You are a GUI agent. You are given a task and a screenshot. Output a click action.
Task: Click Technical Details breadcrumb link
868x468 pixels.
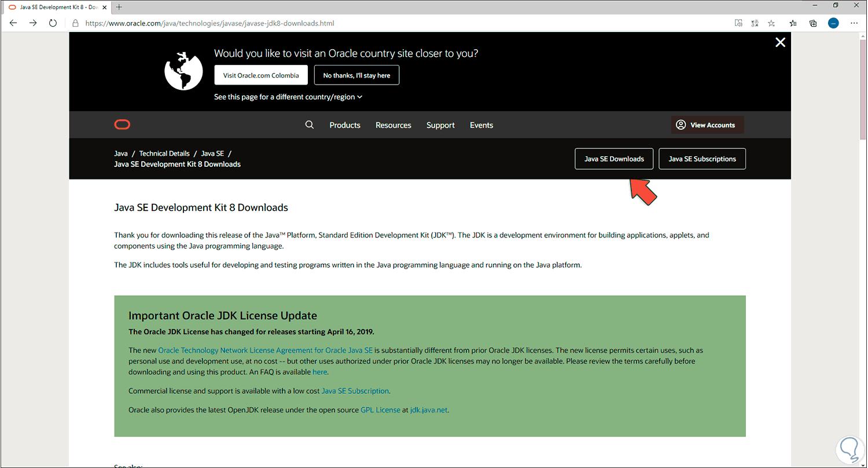164,153
